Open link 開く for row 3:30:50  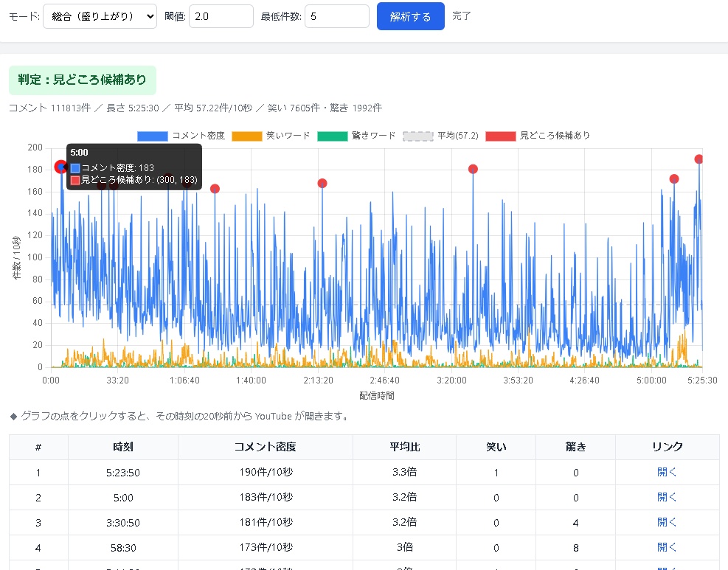point(668,522)
